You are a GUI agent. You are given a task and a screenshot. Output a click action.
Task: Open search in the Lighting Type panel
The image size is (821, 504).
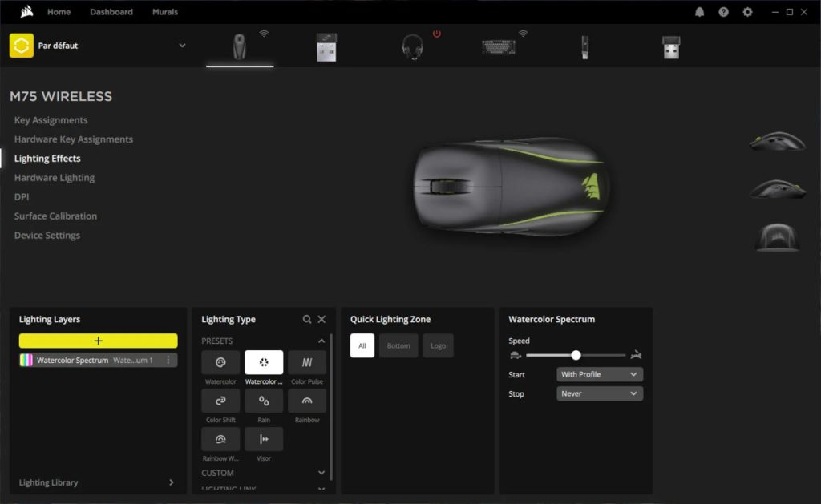(x=307, y=319)
